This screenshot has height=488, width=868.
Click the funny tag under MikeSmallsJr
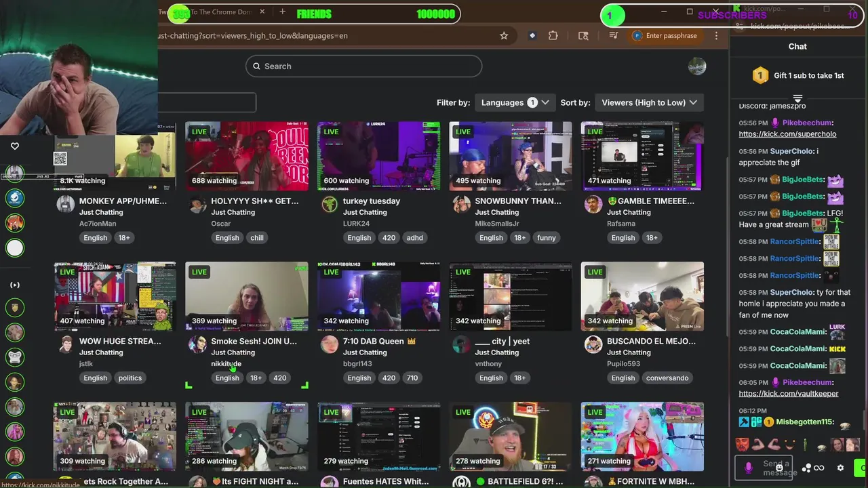point(547,238)
